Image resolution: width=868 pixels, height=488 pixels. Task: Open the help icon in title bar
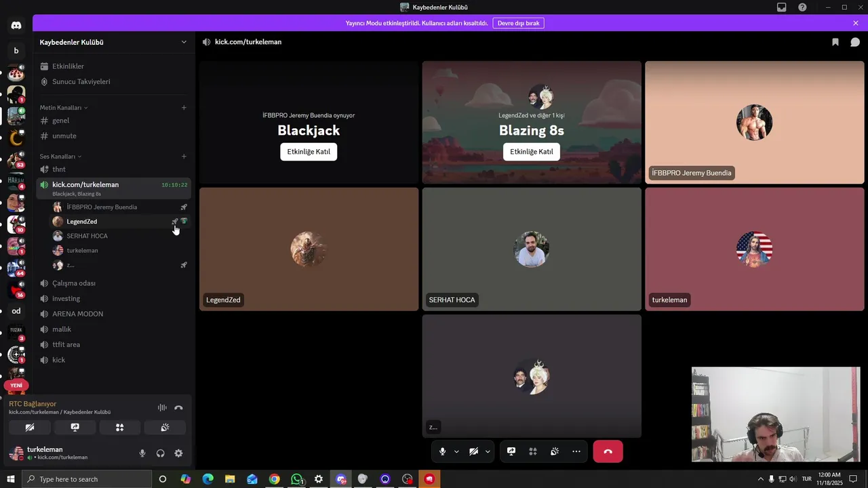tap(802, 7)
